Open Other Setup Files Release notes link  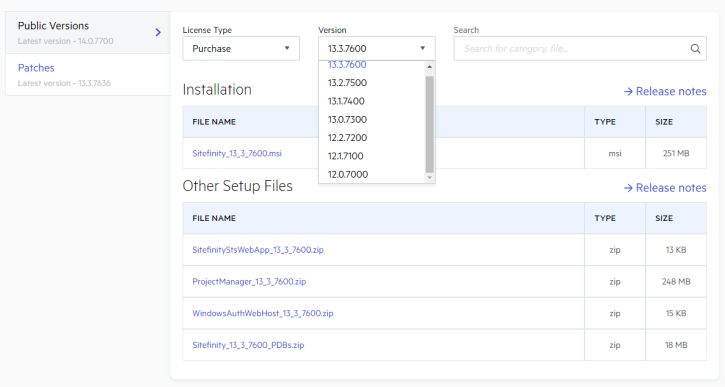click(665, 188)
